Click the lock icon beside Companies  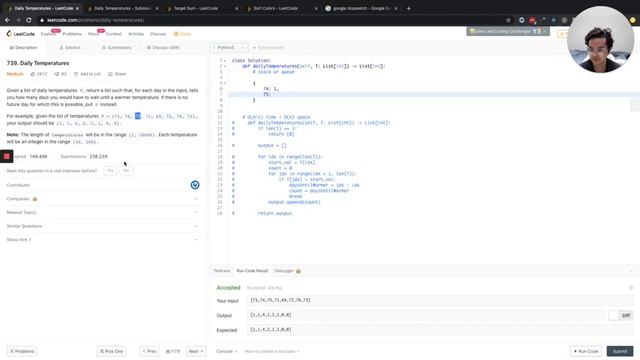tap(35, 199)
